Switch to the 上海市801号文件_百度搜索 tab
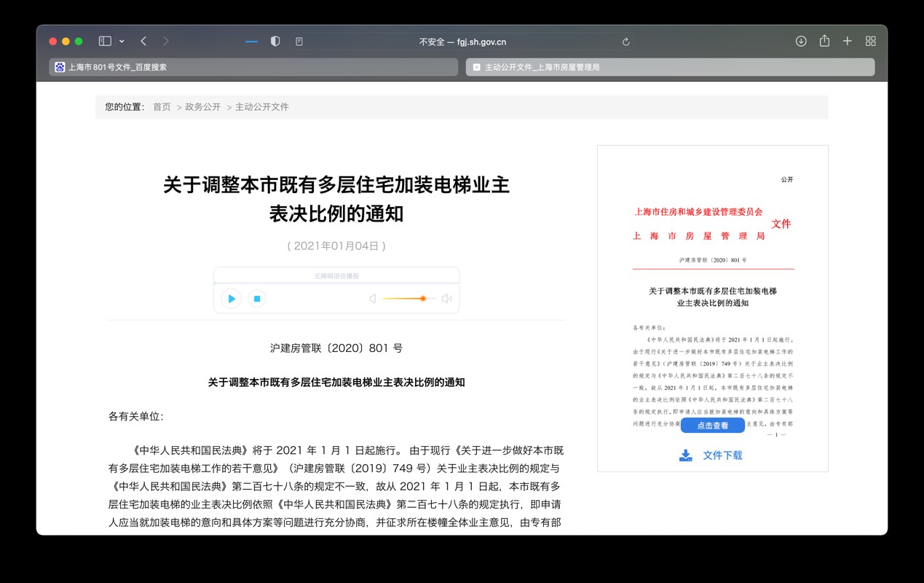The width and height of the screenshot is (924, 583). click(253, 67)
